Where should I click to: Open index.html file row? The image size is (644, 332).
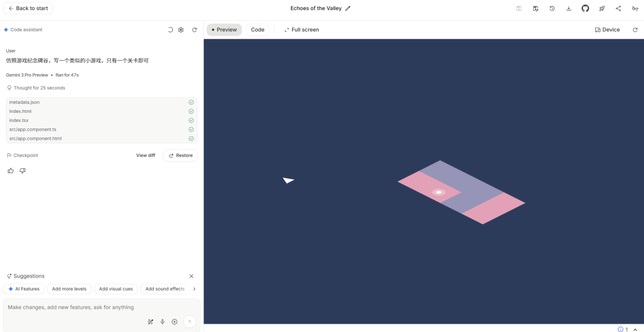(x=101, y=111)
